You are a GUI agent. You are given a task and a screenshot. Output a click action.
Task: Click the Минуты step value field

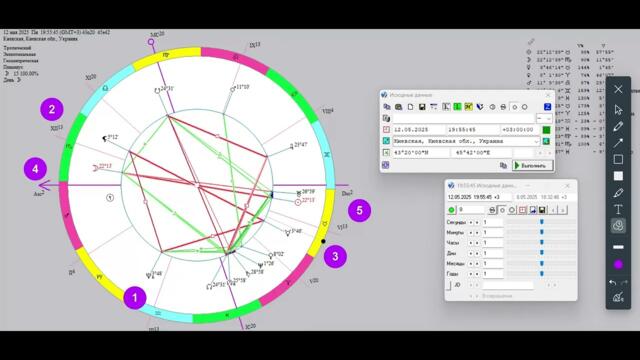(492, 232)
